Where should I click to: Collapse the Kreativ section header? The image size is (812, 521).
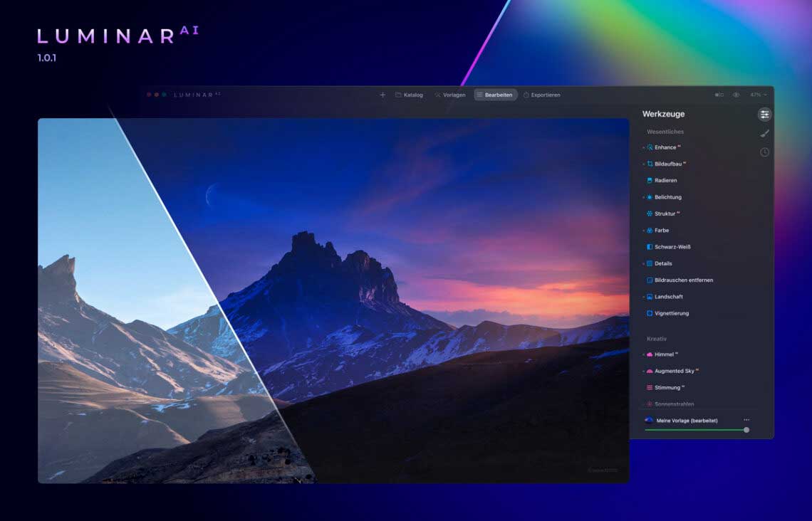(656, 339)
